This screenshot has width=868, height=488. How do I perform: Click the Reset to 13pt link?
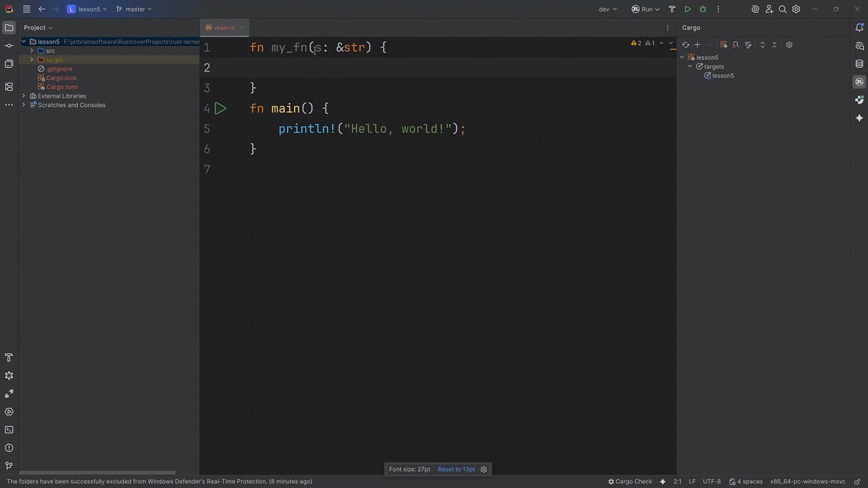pyautogui.click(x=456, y=469)
